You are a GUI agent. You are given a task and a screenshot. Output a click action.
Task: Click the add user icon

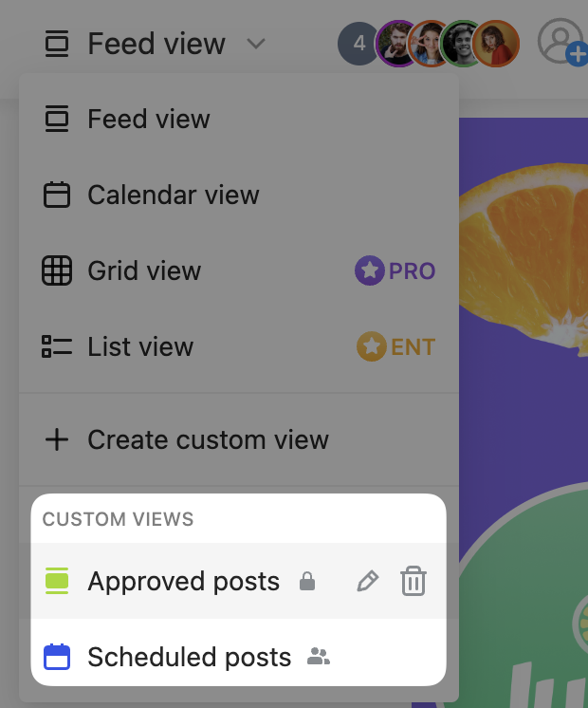(560, 43)
